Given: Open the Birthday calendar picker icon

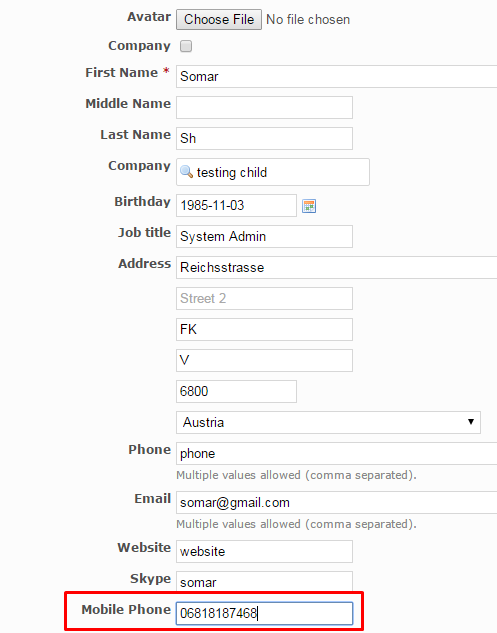Looking at the screenshot, I should coord(309,206).
